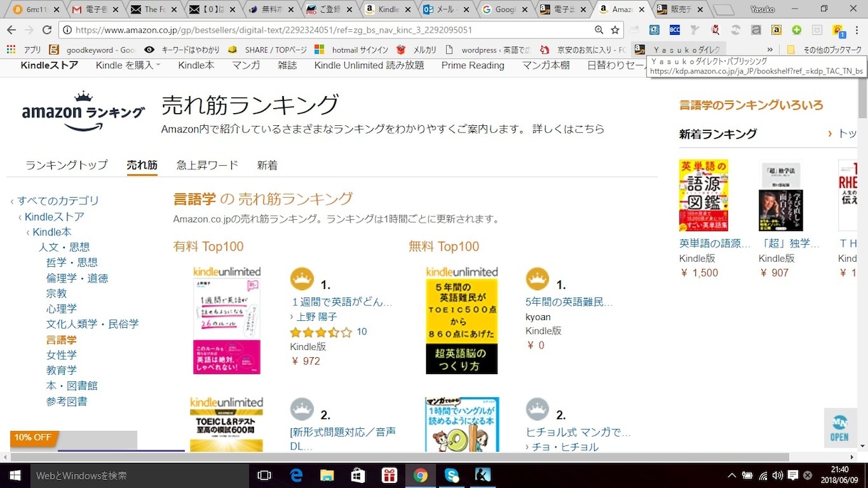Image resolution: width=868 pixels, height=488 pixels.
Task: Show hidden system tray icons
Action: [731, 475]
